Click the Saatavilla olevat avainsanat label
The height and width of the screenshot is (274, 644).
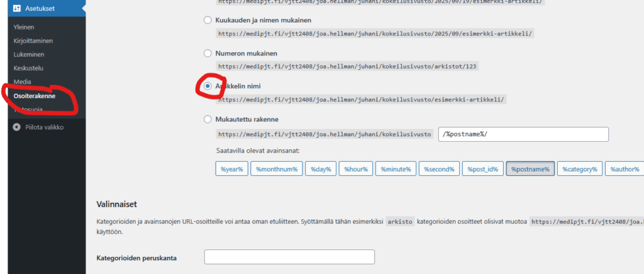(x=258, y=151)
